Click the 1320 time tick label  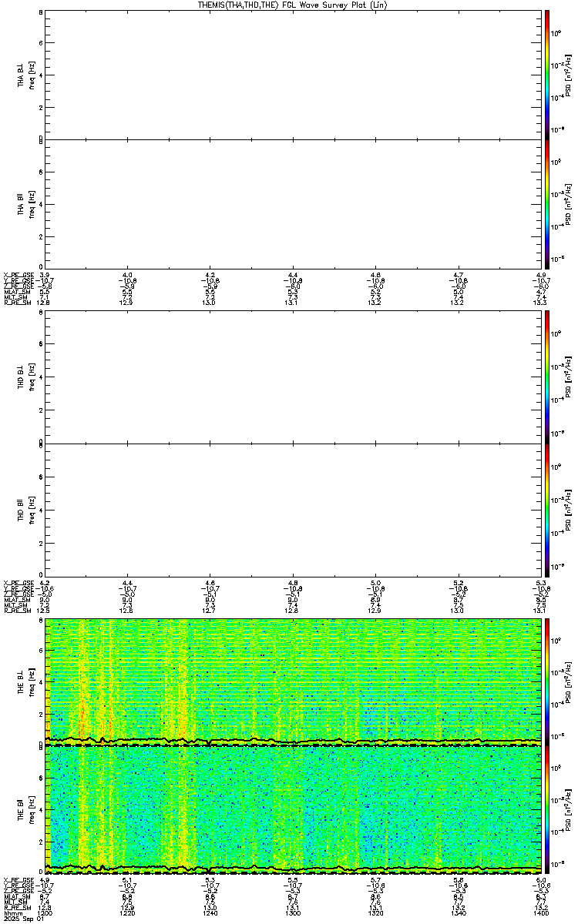[375, 912]
